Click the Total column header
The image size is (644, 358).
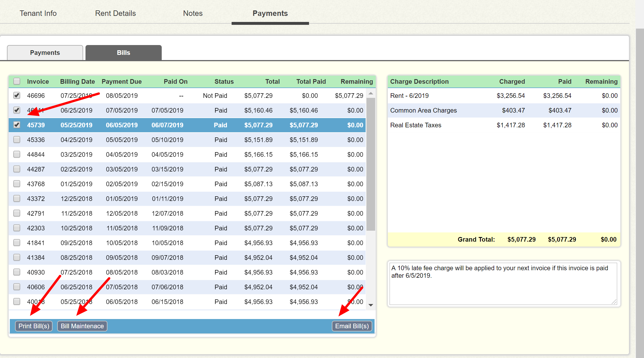272,81
